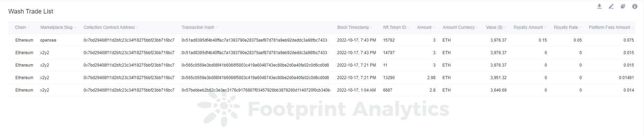Click the Royalty Amount column header
The width and height of the screenshot is (644, 136).
528,27
